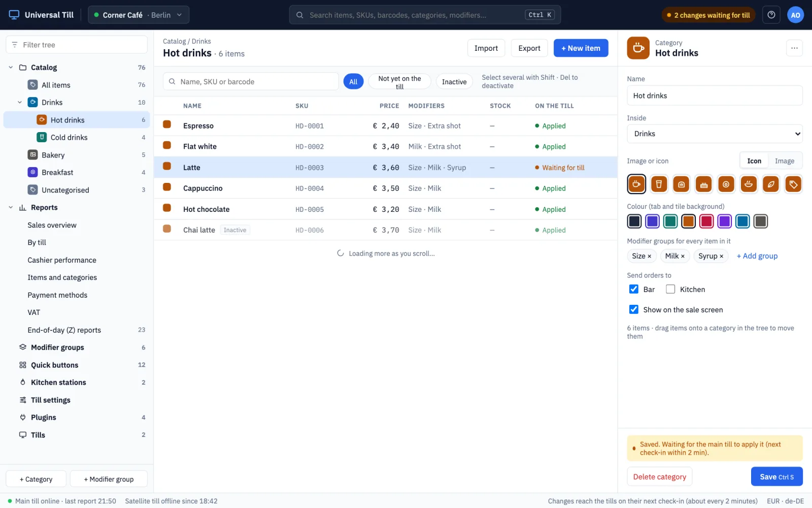This screenshot has width=812, height=508.
Task: Remove the Size modifier group chip
Action: [x=649, y=256]
